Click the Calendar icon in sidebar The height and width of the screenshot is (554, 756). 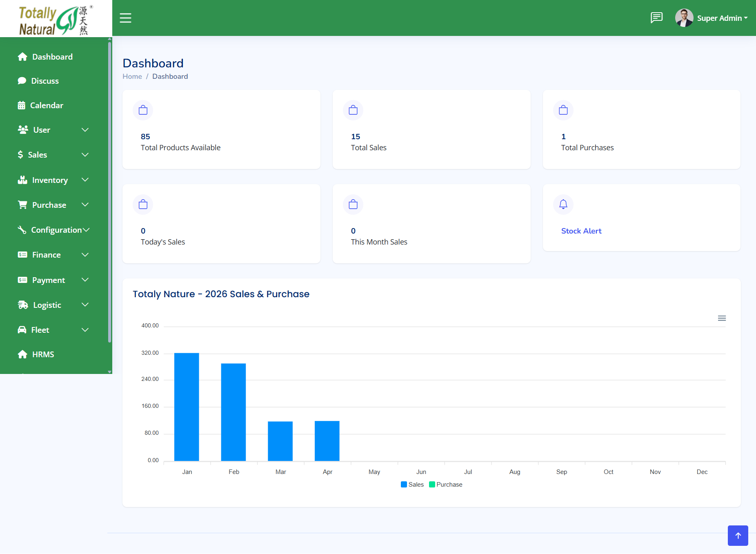[22, 105]
